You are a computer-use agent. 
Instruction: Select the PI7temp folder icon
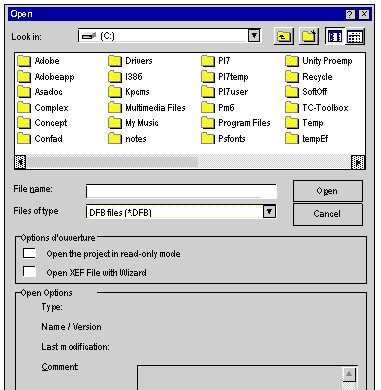(x=208, y=77)
